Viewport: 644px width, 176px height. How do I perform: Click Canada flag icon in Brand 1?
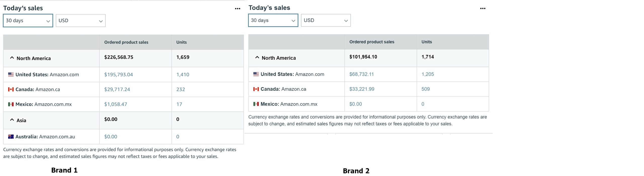click(11, 89)
